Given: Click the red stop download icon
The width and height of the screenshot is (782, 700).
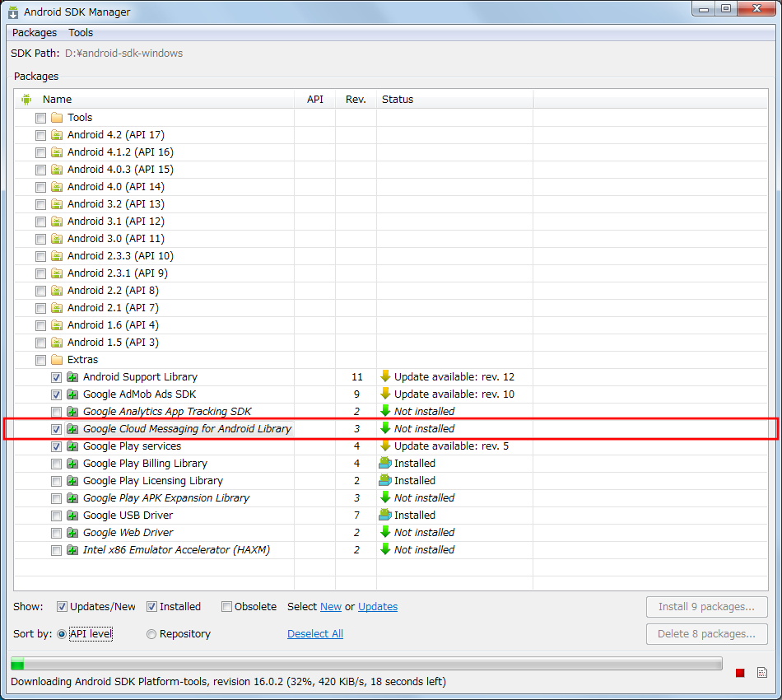Looking at the screenshot, I should pos(740,673).
